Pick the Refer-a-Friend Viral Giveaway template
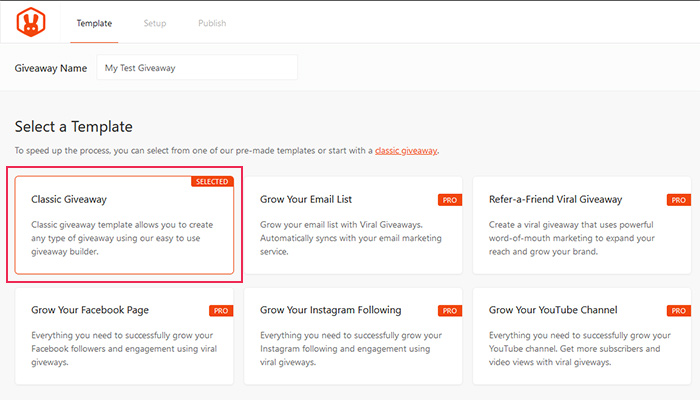 (x=582, y=225)
